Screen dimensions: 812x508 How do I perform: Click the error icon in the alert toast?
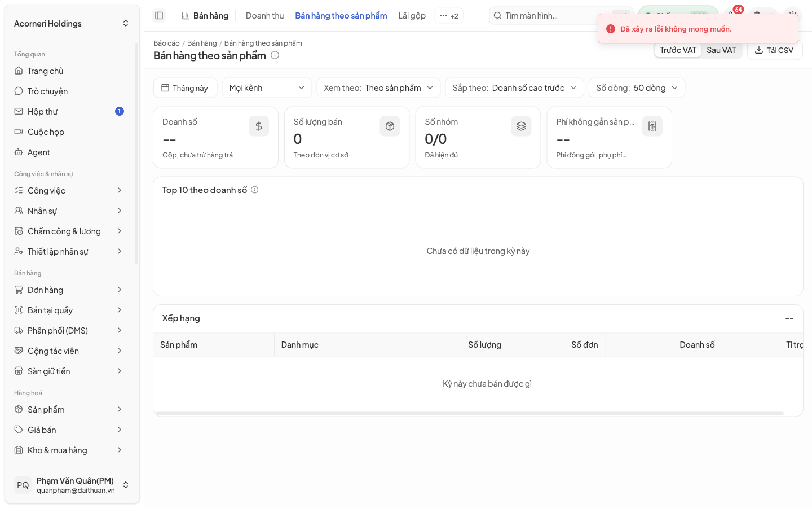point(611,29)
